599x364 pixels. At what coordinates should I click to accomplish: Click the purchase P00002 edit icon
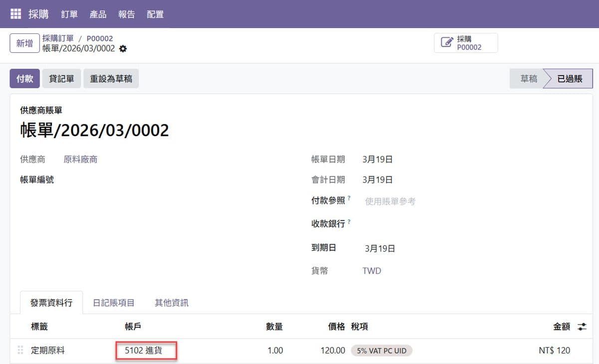click(x=447, y=43)
